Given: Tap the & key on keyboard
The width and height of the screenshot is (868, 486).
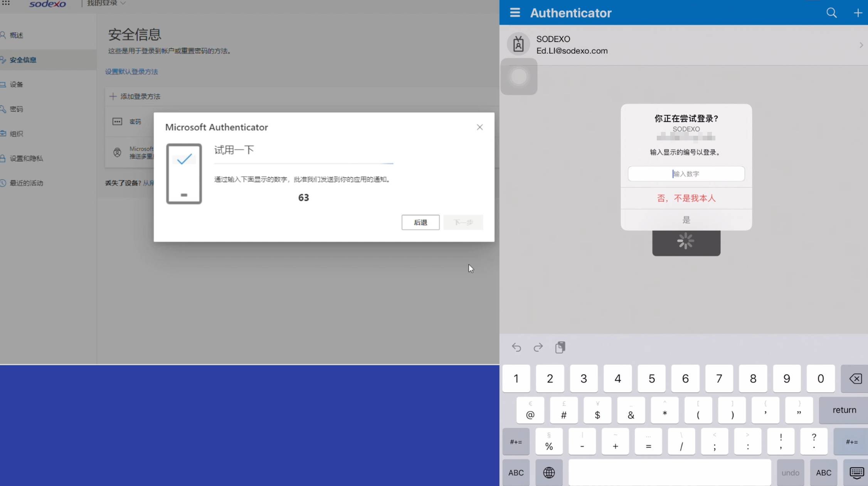Looking at the screenshot, I should [x=631, y=410].
